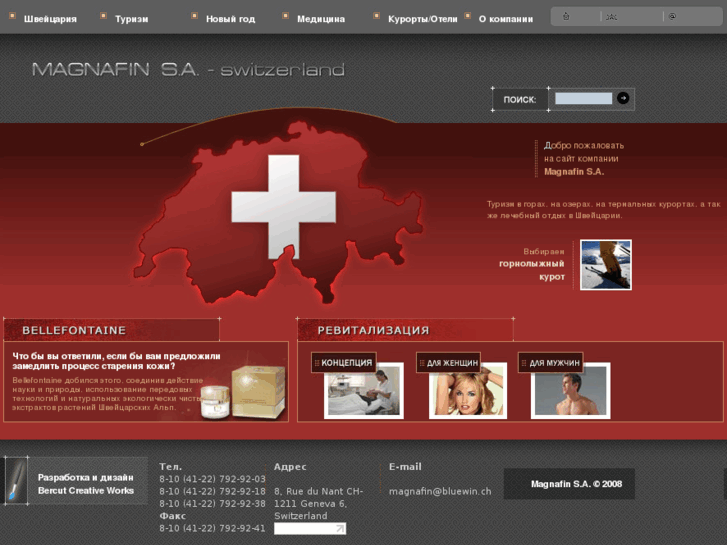Click the MAGNAFIN S.A. - switzerland logo

188,70
